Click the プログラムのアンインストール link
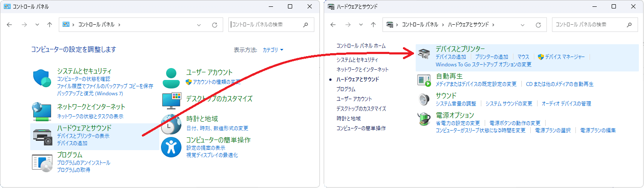644x188 pixels. [x=83, y=162]
